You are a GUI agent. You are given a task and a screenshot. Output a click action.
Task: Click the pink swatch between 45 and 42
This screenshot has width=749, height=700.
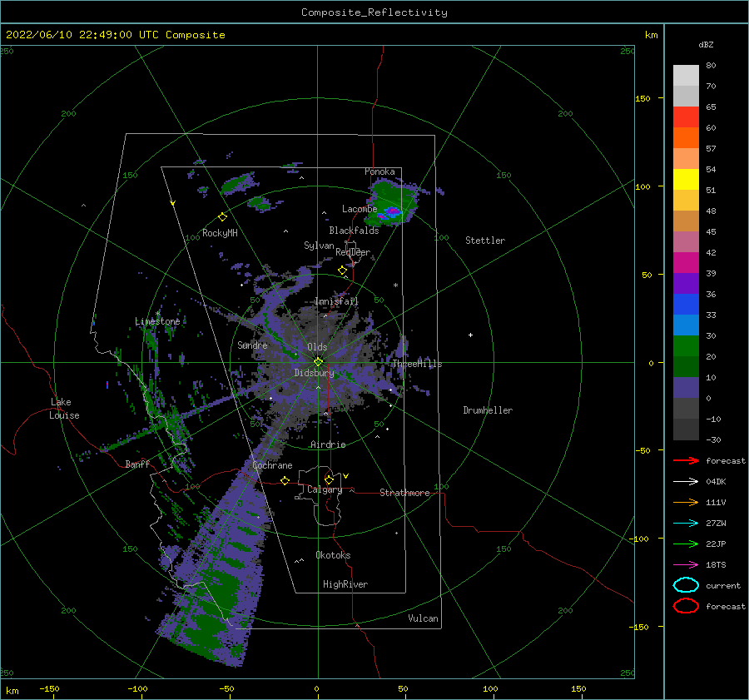(686, 241)
